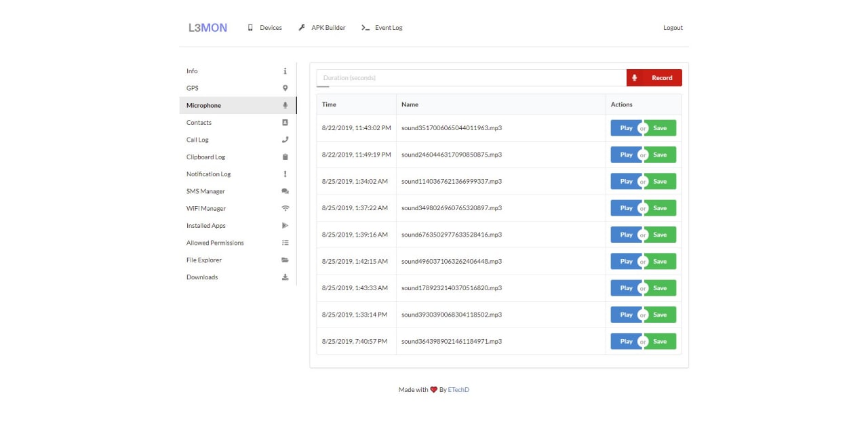
Task: Save recording sound6763502977633528416.mp3
Action: [x=661, y=235]
